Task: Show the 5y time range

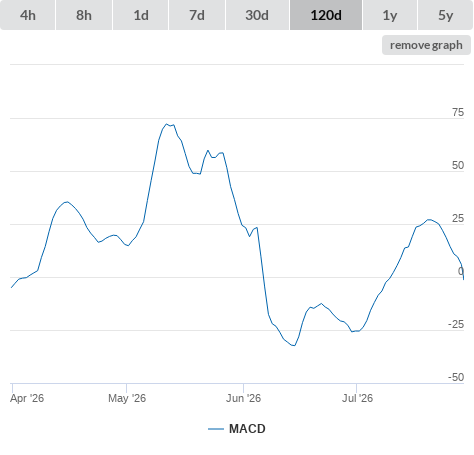Action: coord(445,15)
